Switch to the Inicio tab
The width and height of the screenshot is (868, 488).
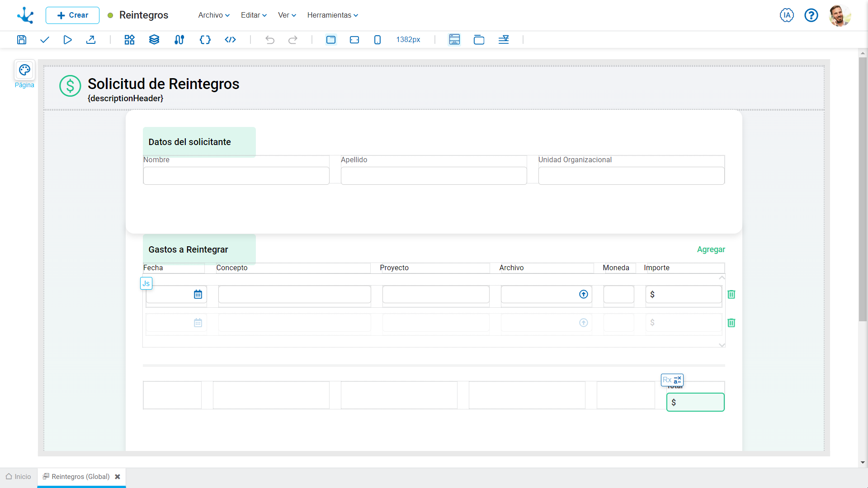(x=19, y=477)
